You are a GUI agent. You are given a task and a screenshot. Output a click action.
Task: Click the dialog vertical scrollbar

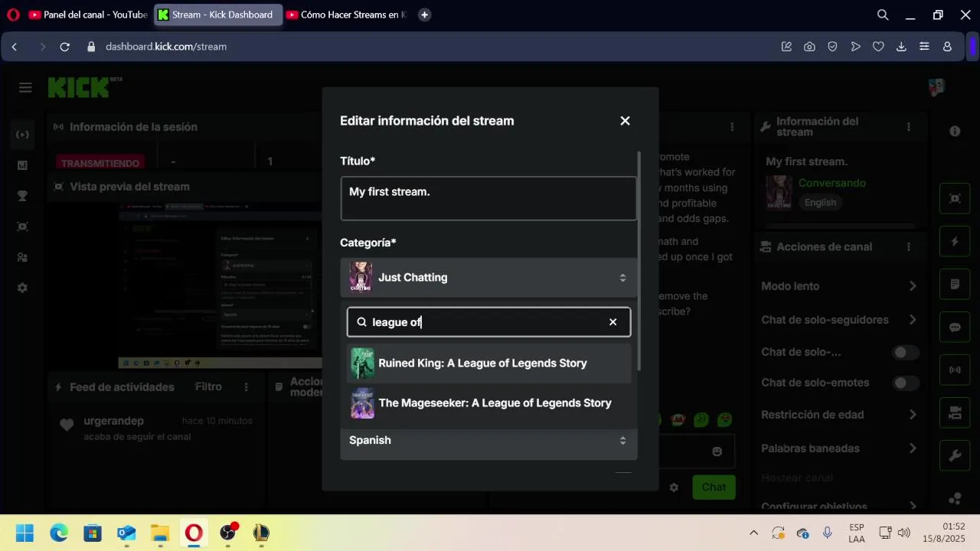[639, 260]
